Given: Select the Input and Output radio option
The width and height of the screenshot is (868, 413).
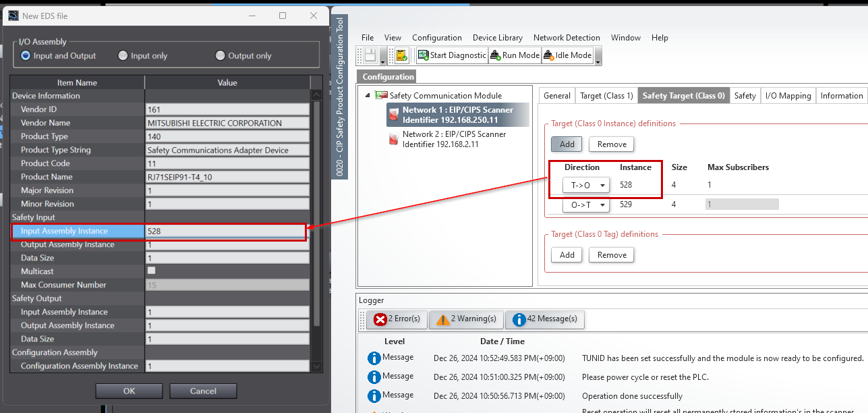Looking at the screenshot, I should (x=59, y=56).
